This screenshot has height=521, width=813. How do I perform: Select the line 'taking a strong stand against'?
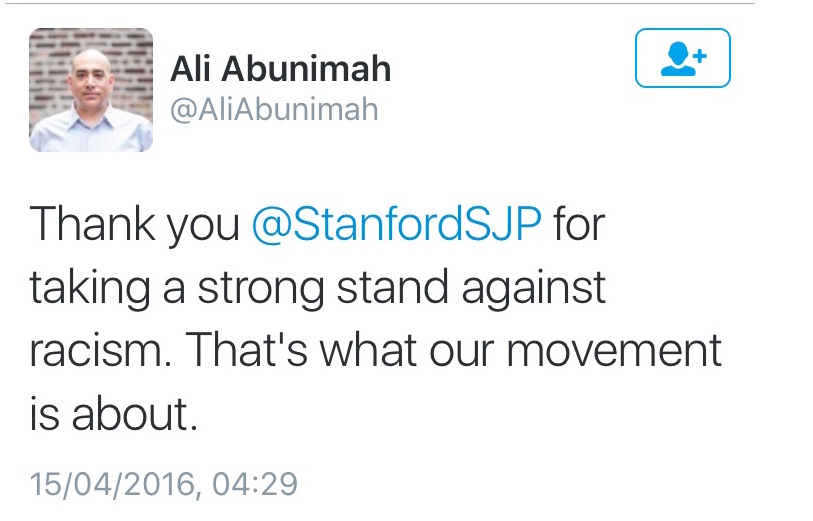click(317, 288)
